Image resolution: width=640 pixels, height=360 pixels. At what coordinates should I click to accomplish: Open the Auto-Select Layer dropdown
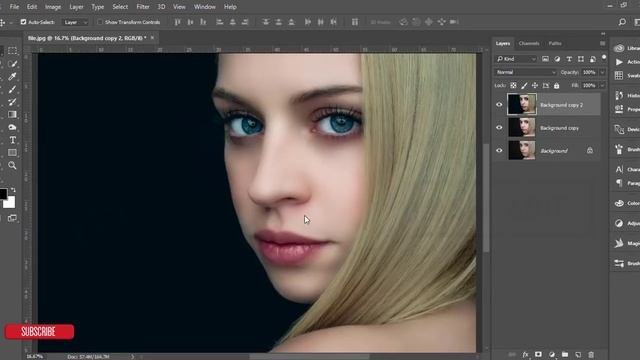[x=75, y=22]
